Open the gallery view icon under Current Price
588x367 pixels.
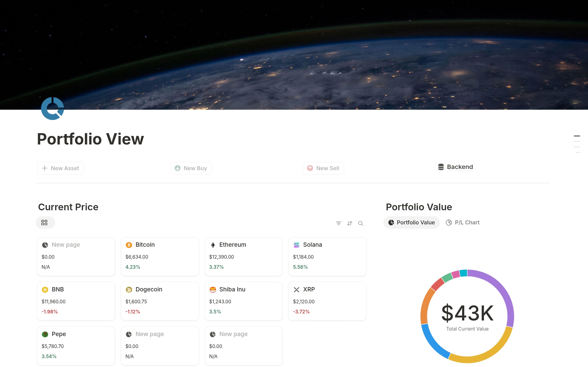(44, 223)
